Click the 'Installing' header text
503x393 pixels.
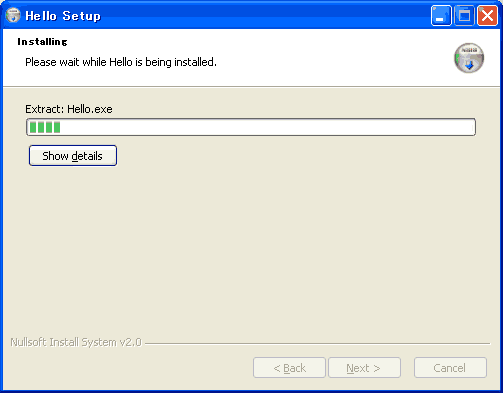(x=42, y=42)
